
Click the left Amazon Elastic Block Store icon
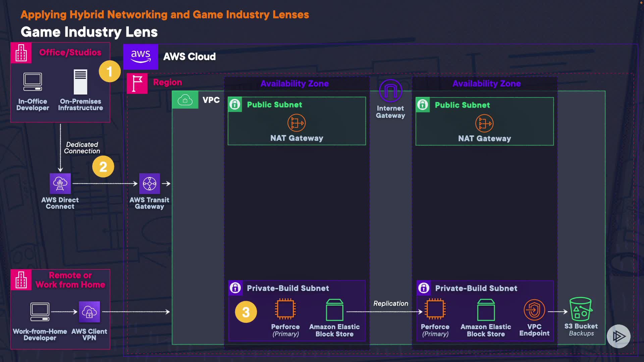pyautogui.click(x=334, y=310)
